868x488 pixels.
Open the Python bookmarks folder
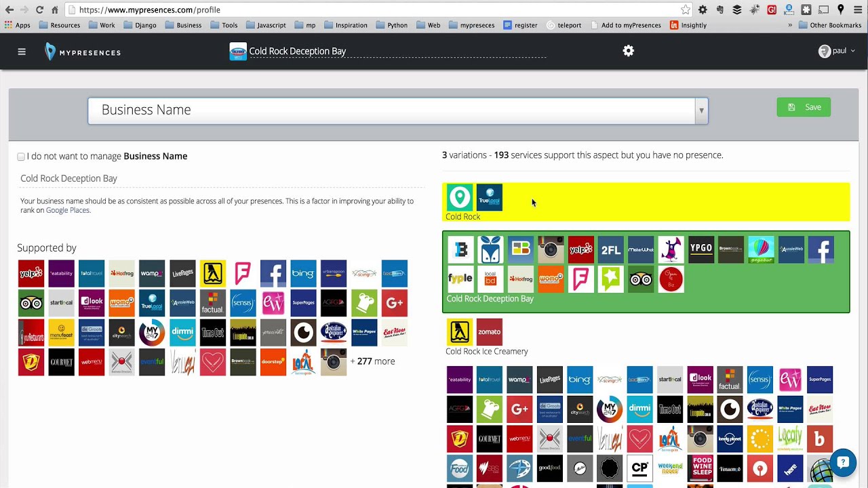click(x=391, y=25)
